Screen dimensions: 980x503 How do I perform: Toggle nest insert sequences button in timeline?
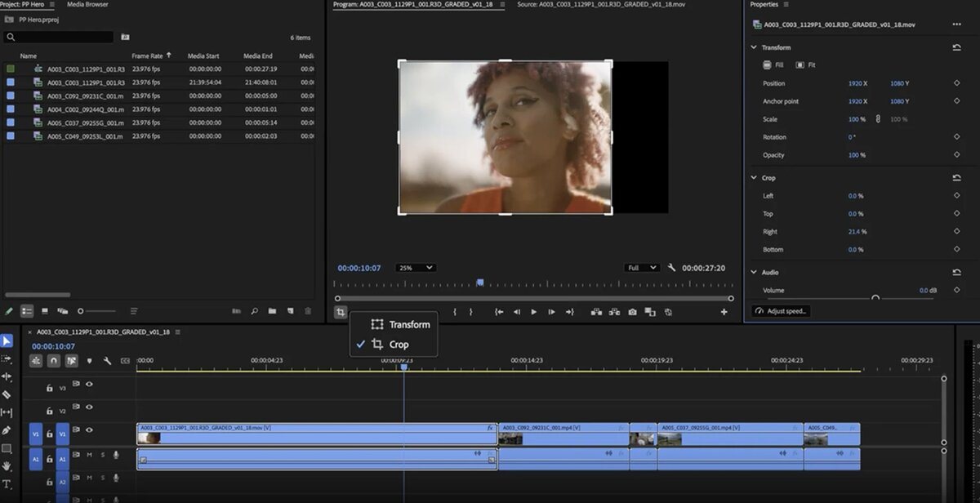coord(36,361)
